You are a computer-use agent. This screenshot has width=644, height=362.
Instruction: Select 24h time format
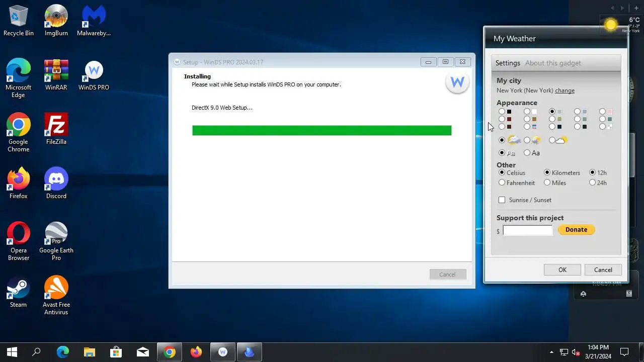pyautogui.click(x=592, y=183)
